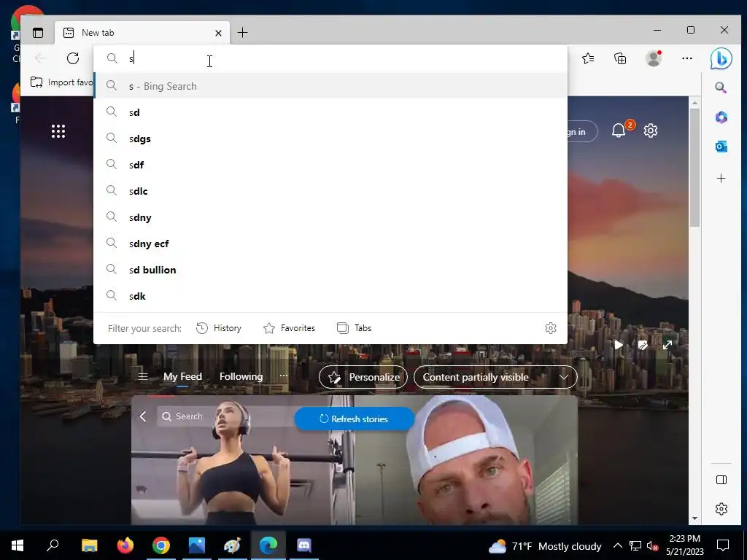Open the Settings and more ellipsis menu

687,58
